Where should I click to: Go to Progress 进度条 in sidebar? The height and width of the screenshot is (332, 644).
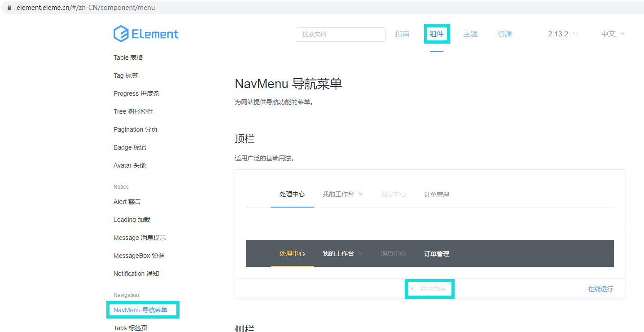pos(136,93)
